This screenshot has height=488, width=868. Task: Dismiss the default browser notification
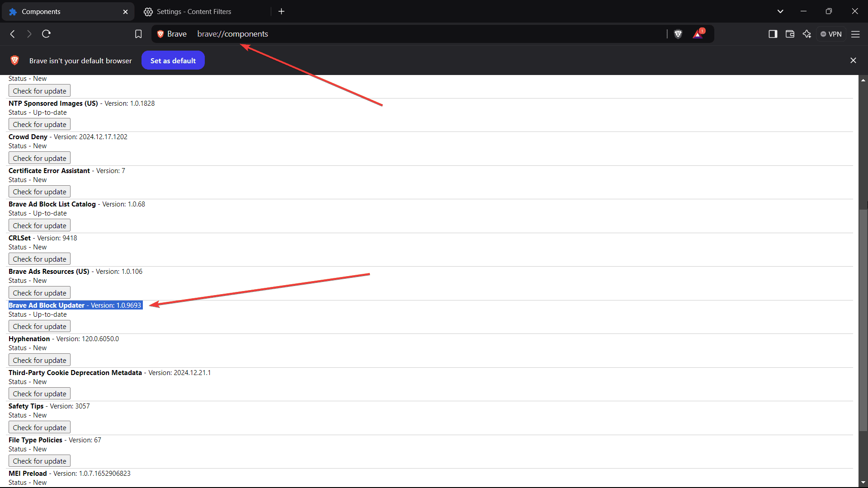point(853,60)
